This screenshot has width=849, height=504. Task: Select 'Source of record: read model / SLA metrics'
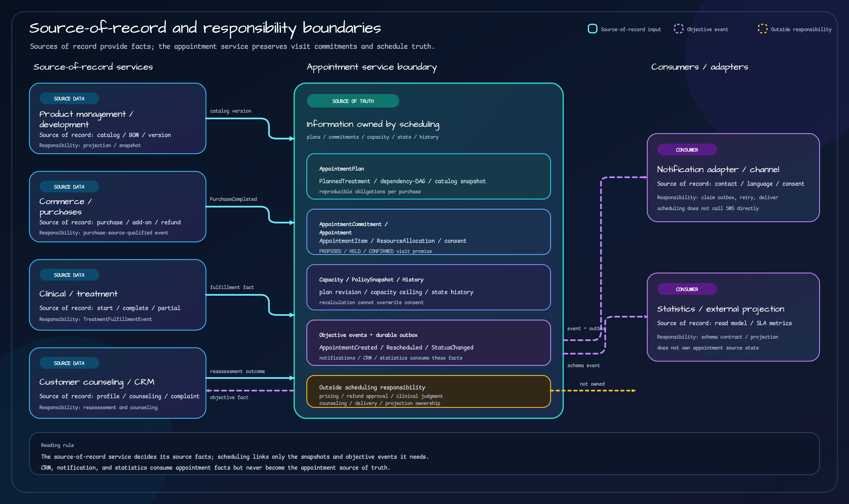(724, 323)
